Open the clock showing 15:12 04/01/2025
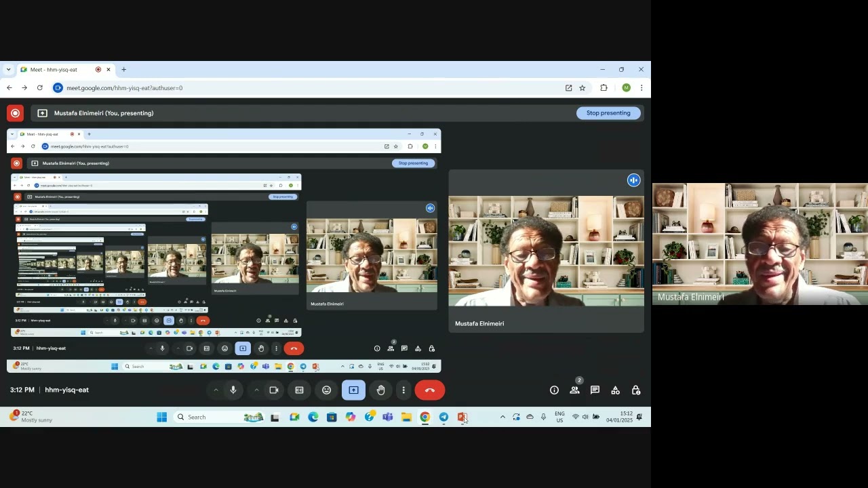 pyautogui.click(x=619, y=417)
